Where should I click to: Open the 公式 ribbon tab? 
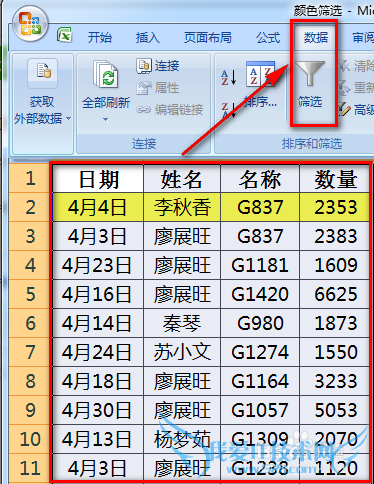(268, 37)
